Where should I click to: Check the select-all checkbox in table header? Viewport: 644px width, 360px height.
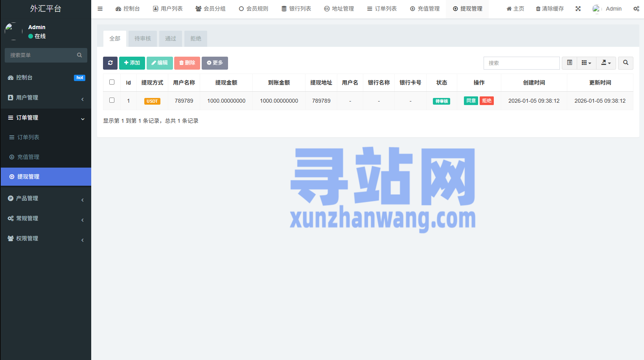coord(112,82)
